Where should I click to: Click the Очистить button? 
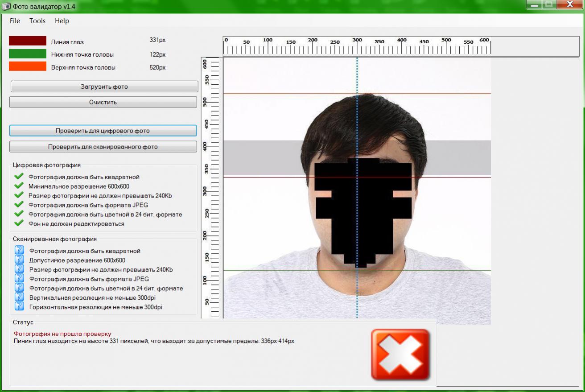coord(103,102)
